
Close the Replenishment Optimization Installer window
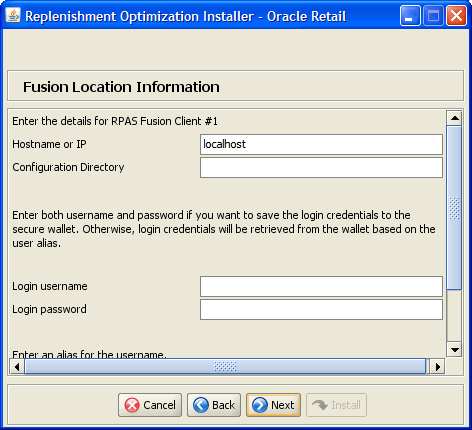coord(456,15)
